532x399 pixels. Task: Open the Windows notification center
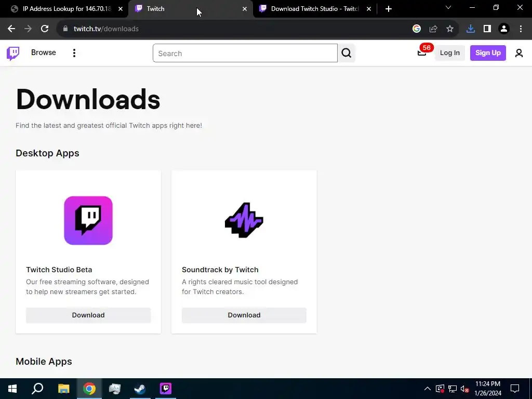(x=515, y=389)
